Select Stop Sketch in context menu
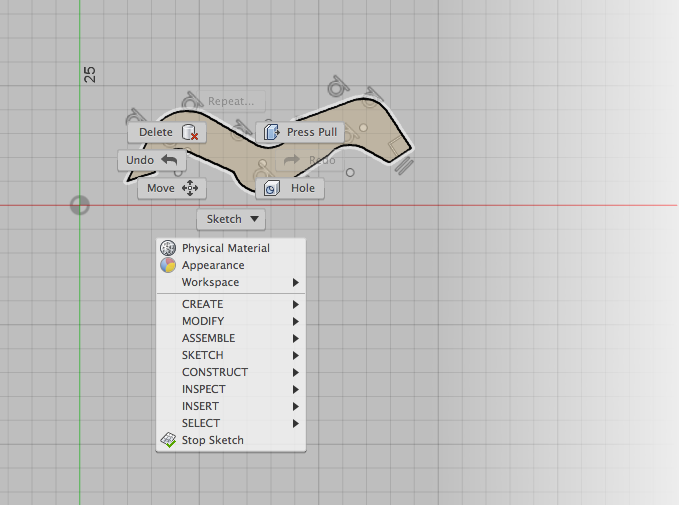Screen dimensions: 679x505 pyautogui.click(x=231, y=440)
